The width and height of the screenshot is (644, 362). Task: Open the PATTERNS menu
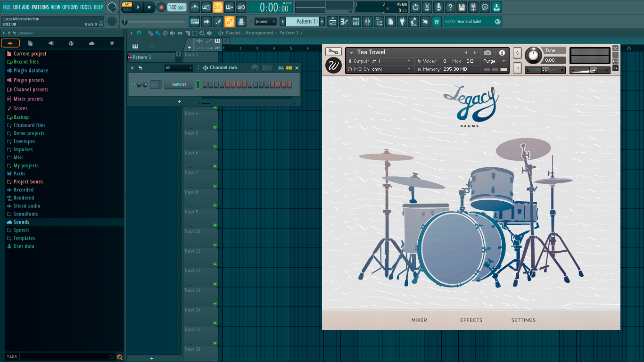40,7
